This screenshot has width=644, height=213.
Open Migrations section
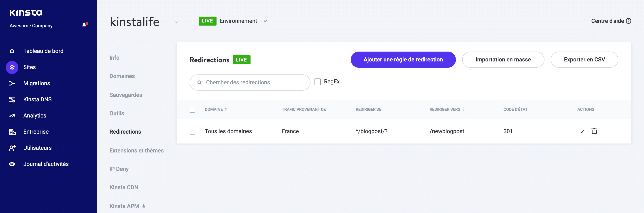click(x=36, y=83)
